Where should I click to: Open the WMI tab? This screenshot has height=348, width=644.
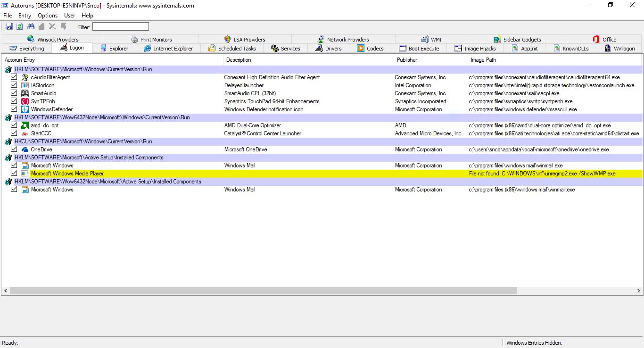point(432,40)
